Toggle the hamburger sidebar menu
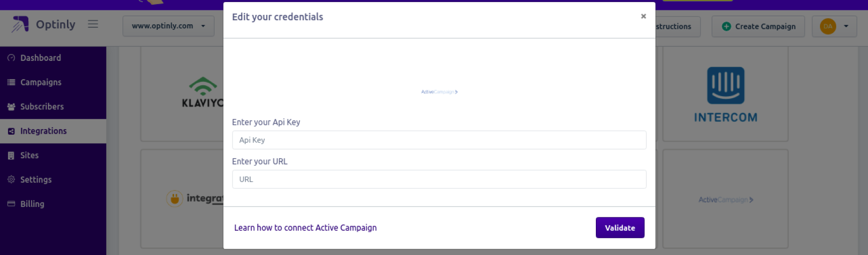Viewport: 868px width, 255px height. 93,24
